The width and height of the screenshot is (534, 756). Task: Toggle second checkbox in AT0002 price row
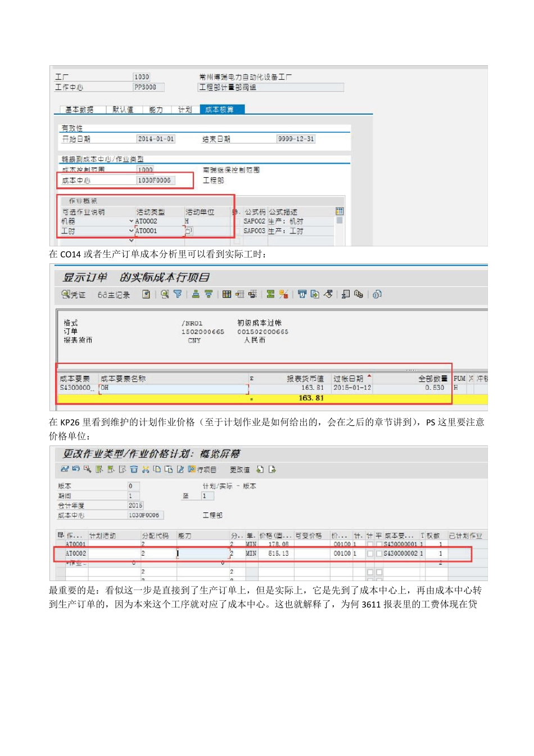click(379, 554)
